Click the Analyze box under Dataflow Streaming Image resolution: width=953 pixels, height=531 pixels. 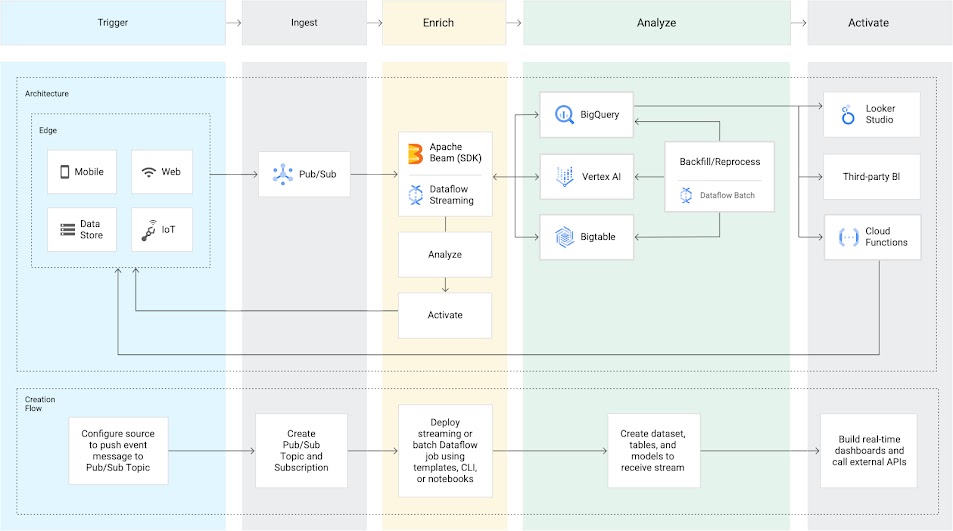click(x=445, y=255)
